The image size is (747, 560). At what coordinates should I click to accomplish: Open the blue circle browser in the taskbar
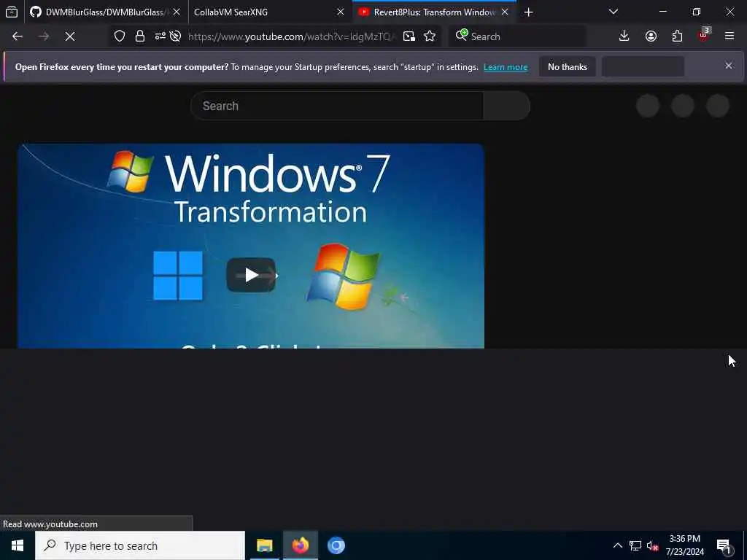pos(336,545)
